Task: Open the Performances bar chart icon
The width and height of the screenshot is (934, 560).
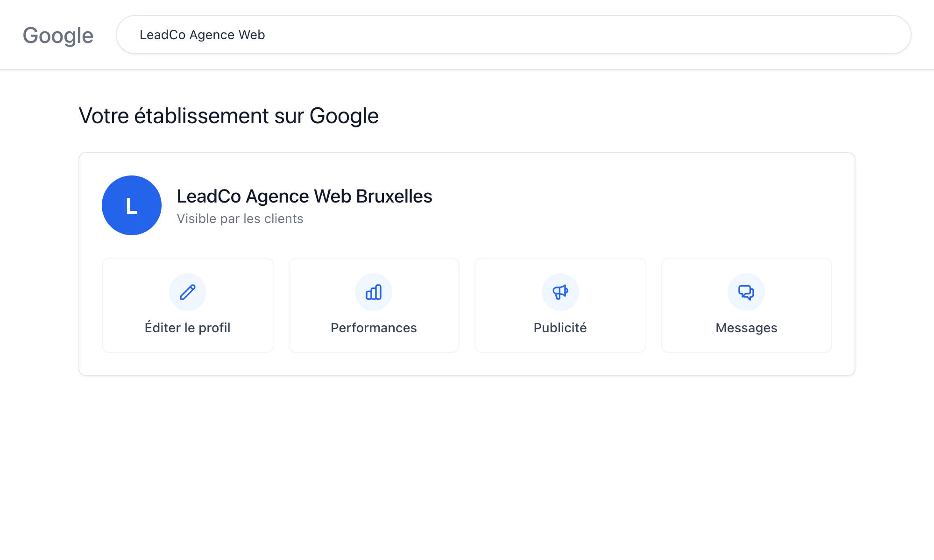Action: (373, 292)
